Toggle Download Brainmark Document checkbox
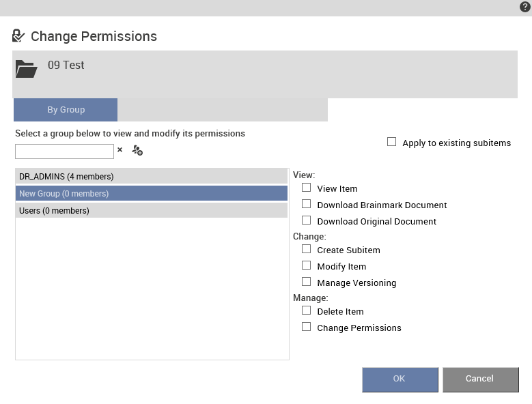This screenshot has height=404, width=532. pyautogui.click(x=306, y=203)
